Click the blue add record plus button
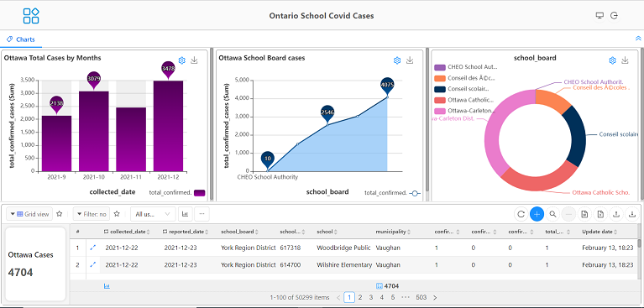 click(537, 214)
